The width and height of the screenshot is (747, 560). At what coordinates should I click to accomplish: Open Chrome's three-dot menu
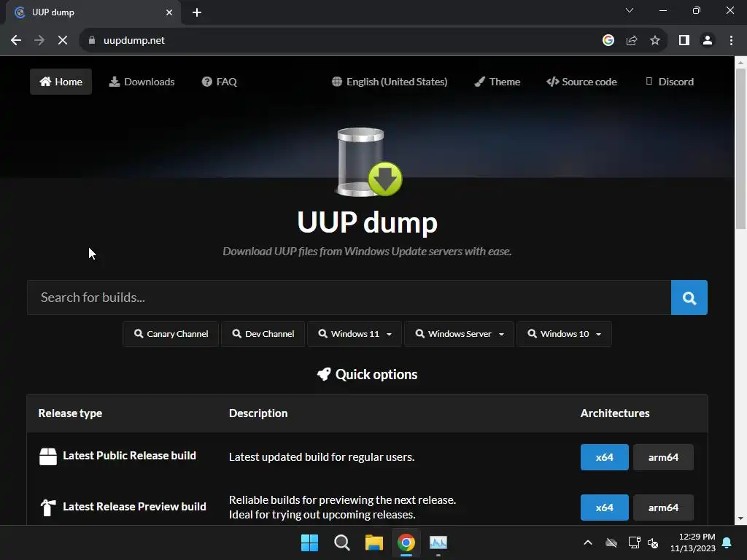[x=731, y=41]
